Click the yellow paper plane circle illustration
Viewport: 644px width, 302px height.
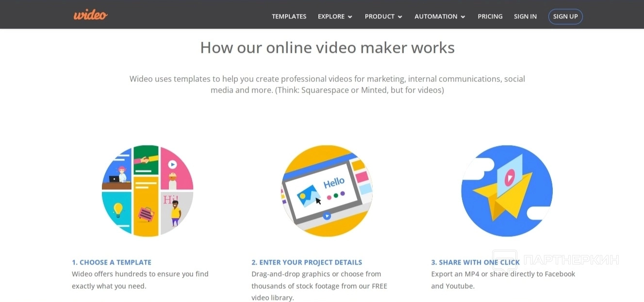[x=507, y=191]
